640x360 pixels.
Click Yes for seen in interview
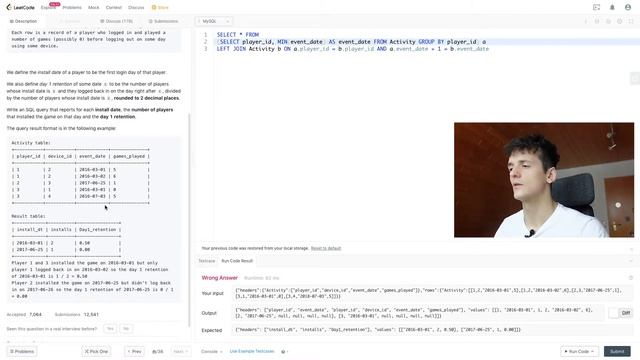point(109,329)
